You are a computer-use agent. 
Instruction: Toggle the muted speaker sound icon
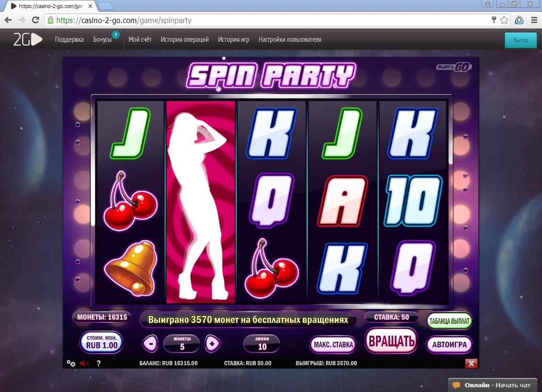click(85, 363)
